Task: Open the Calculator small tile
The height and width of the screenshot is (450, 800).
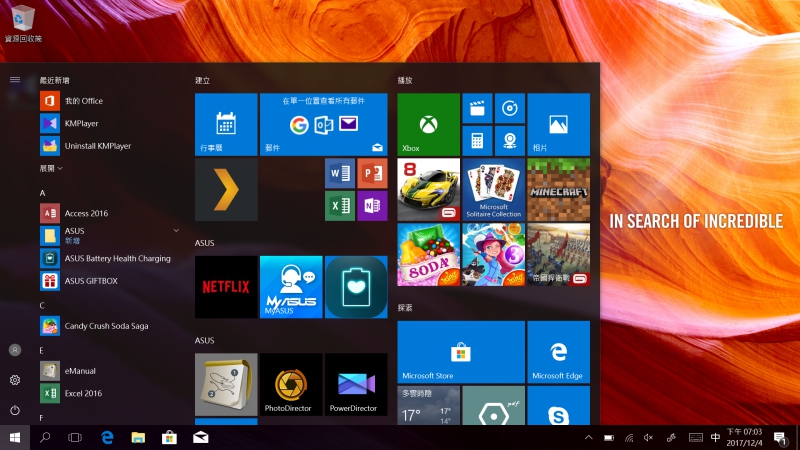Action: [x=477, y=141]
